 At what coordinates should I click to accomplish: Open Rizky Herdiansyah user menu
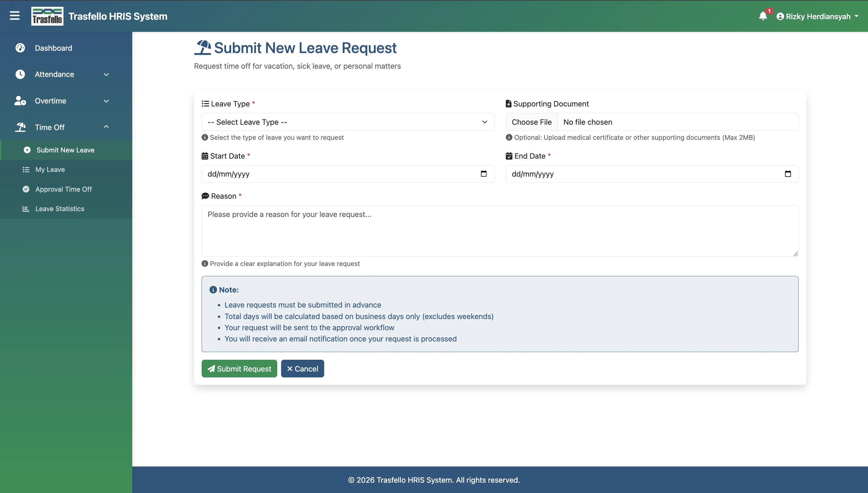(817, 16)
